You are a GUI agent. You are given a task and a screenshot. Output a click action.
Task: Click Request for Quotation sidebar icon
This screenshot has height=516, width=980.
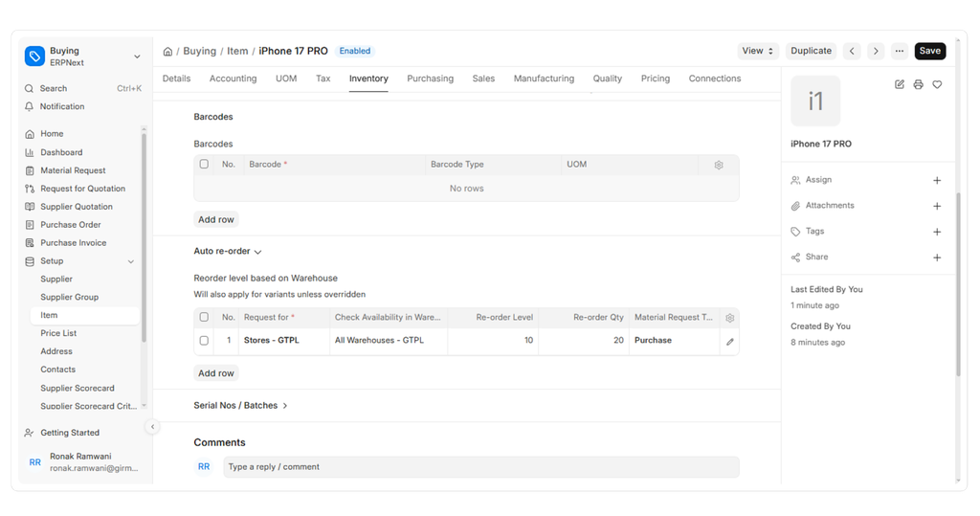(x=30, y=189)
